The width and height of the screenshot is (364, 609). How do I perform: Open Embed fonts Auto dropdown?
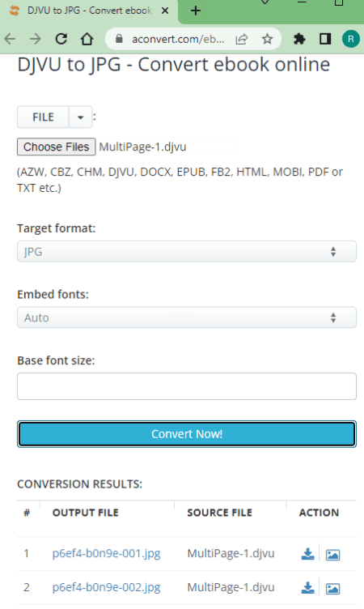click(187, 317)
